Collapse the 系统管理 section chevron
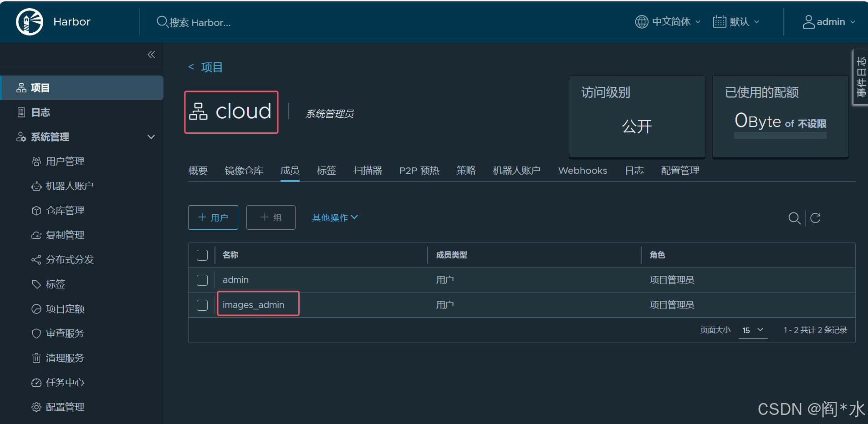This screenshot has height=424, width=868. point(151,137)
